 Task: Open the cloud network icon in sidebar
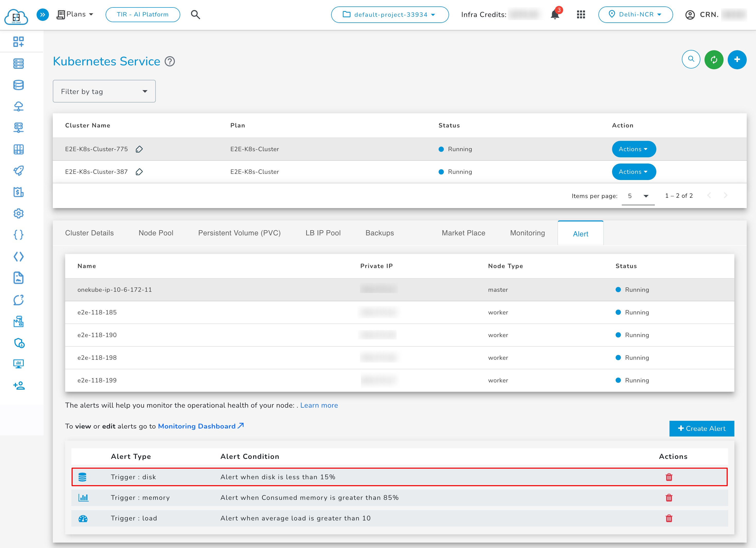18,106
